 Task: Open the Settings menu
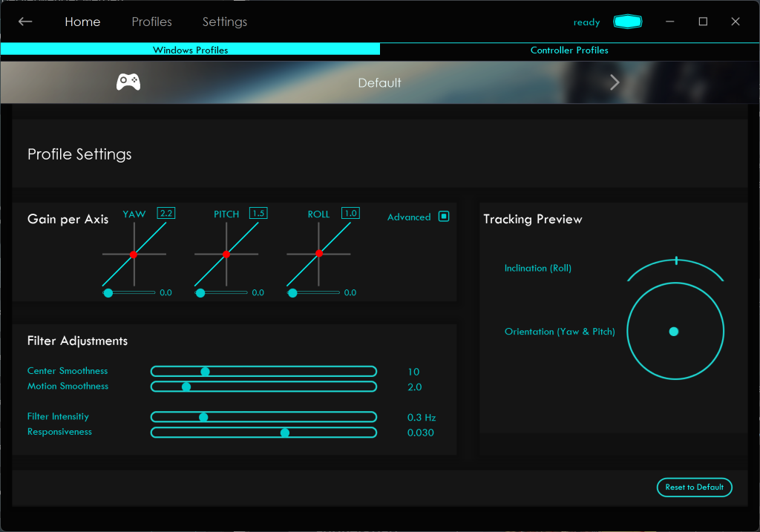[x=225, y=22]
